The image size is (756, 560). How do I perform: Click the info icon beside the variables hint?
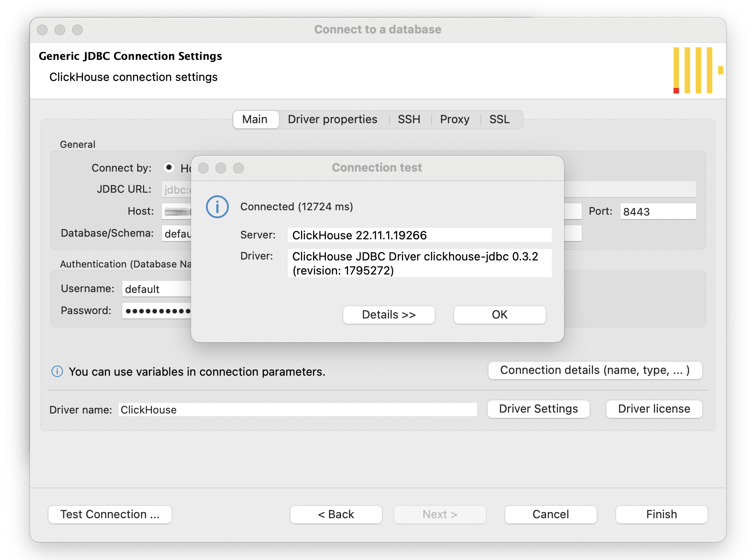point(57,372)
